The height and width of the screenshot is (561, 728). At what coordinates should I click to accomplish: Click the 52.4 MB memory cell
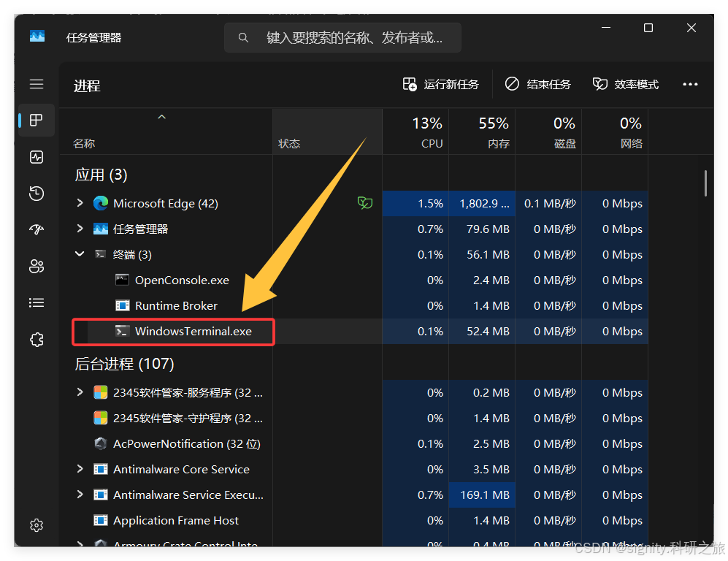[x=482, y=331]
